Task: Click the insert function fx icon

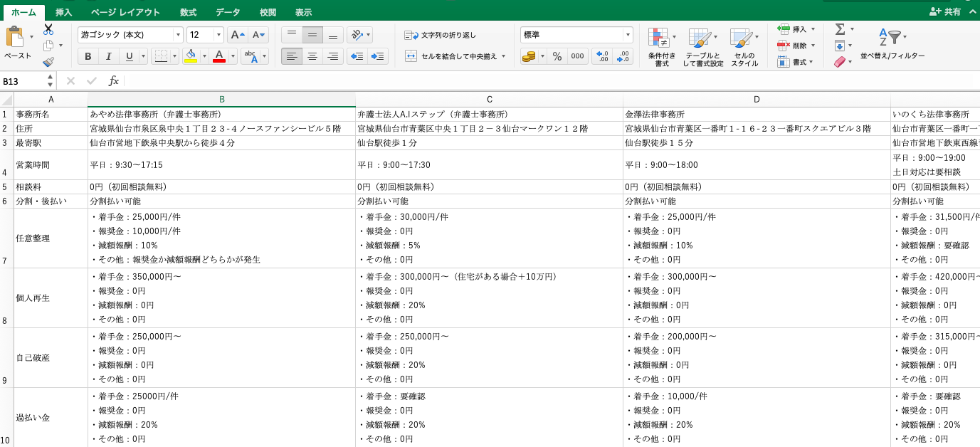Action: 114,81
